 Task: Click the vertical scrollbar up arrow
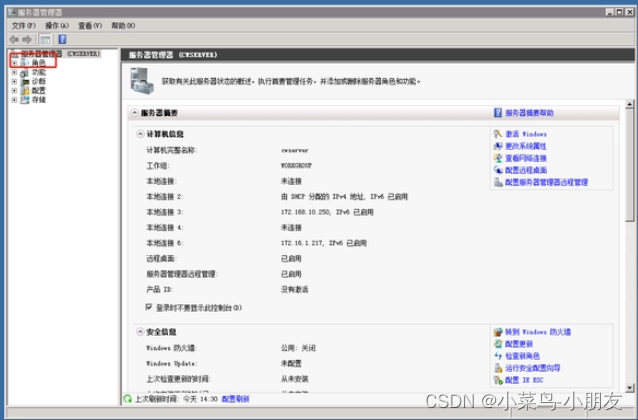pos(629,105)
